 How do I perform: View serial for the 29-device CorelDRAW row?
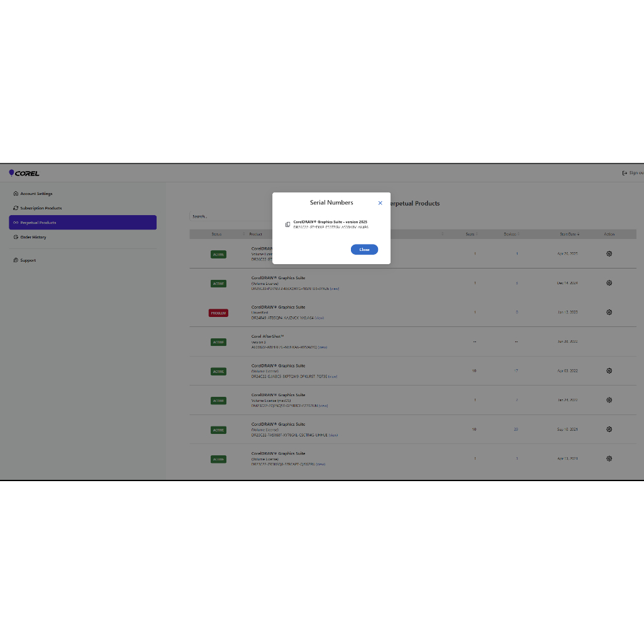coord(333,435)
